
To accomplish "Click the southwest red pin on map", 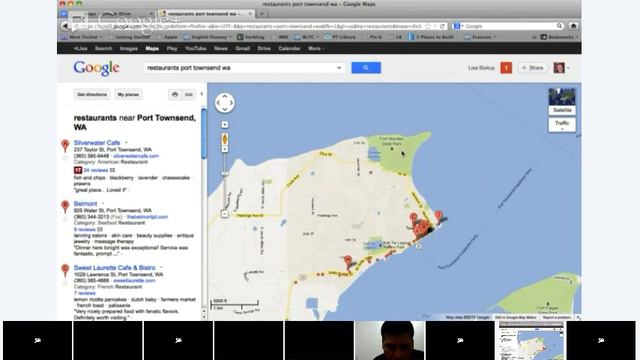I will coord(348,261).
